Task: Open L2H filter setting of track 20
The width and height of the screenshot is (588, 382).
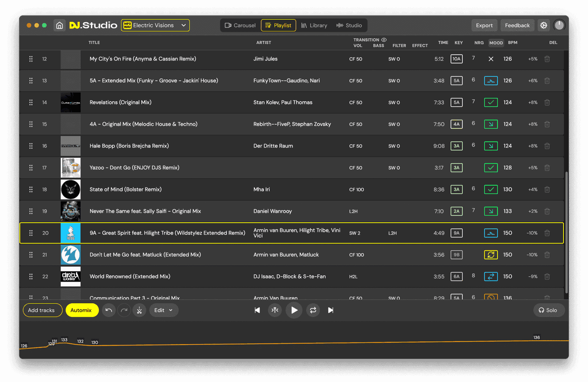Action: 392,233
